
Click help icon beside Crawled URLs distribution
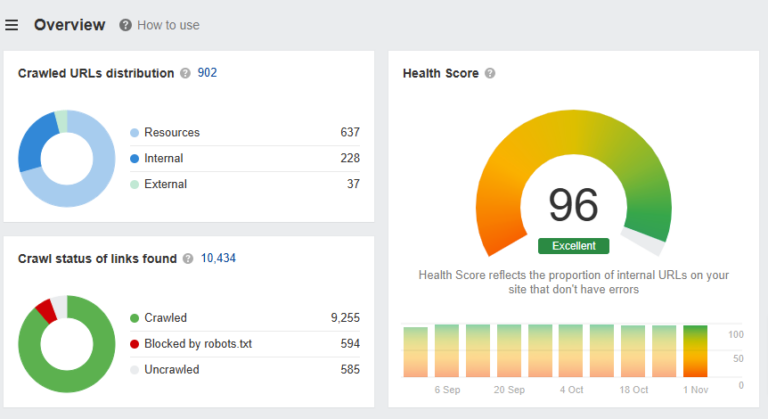point(185,74)
